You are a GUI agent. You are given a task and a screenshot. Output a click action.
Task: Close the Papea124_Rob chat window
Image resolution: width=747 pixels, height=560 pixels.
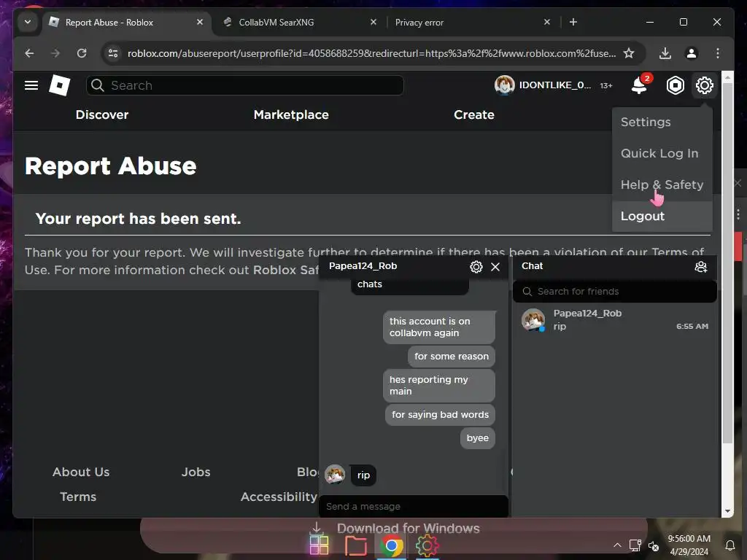[x=495, y=267]
